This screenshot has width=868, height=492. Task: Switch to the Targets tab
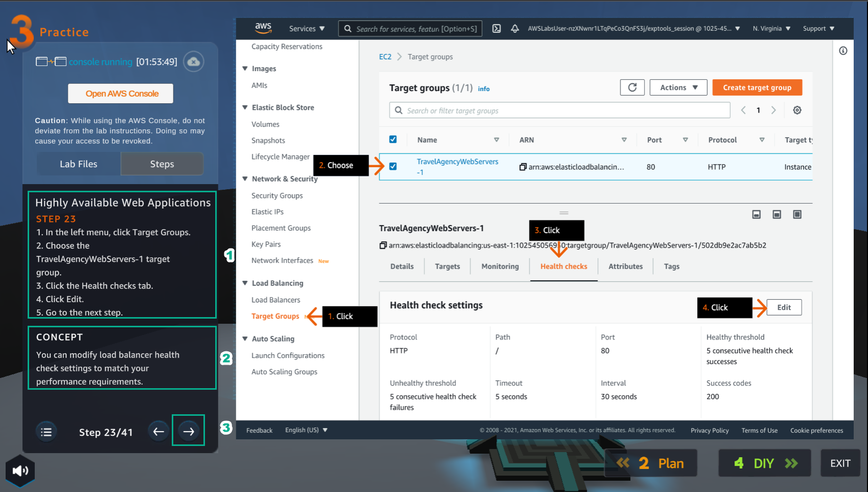click(447, 266)
